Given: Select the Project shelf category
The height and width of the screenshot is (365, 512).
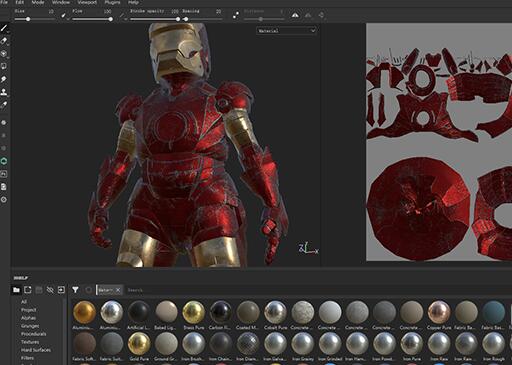Looking at the screenshot, I should pyautogui.click(x=28, y=310).
